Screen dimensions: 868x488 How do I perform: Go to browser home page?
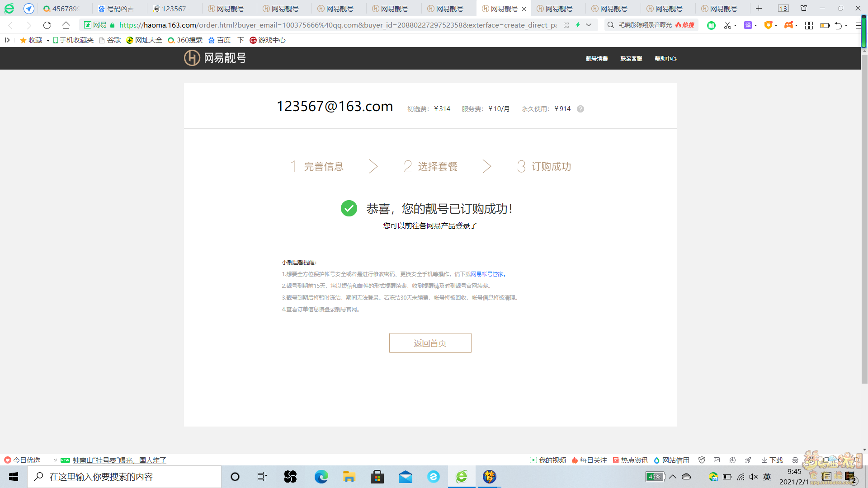pyautogui.click(x=66, y=25)
